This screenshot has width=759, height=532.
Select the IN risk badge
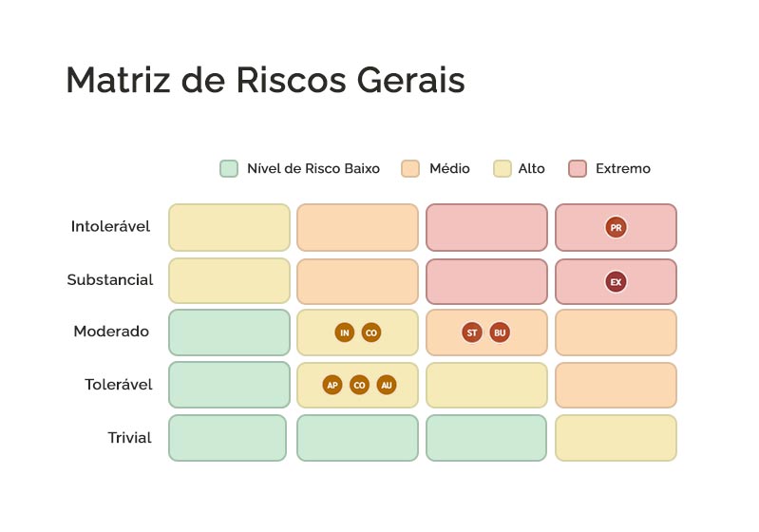point(345,332)
